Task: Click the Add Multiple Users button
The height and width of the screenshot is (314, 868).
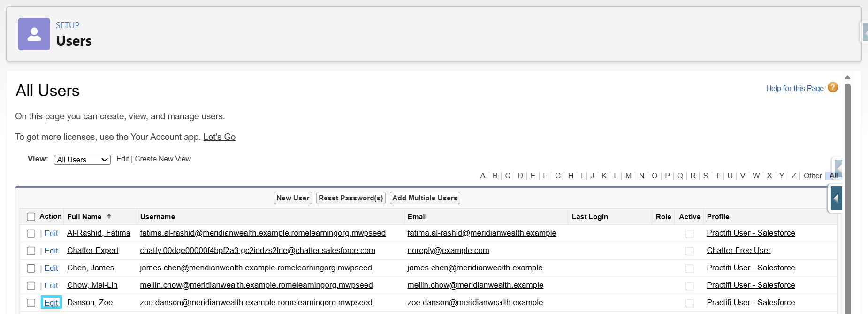Action: [425, 198]
